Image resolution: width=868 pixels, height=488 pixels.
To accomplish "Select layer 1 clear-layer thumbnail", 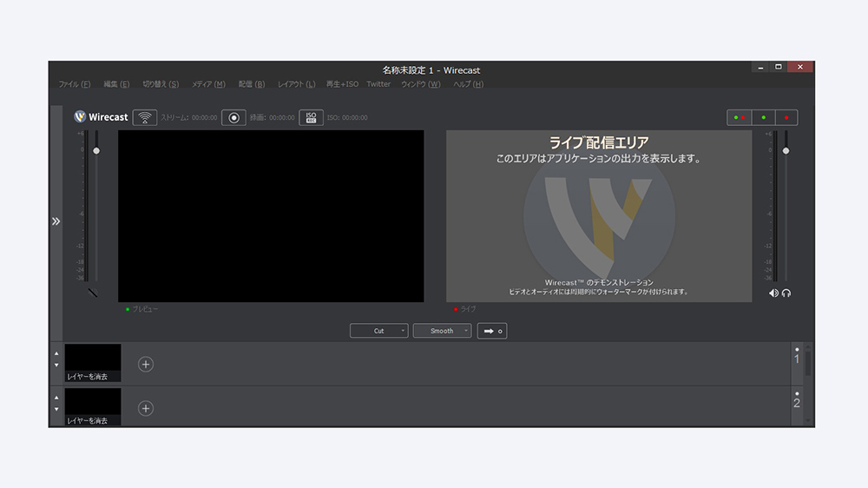I will (93, 363).
